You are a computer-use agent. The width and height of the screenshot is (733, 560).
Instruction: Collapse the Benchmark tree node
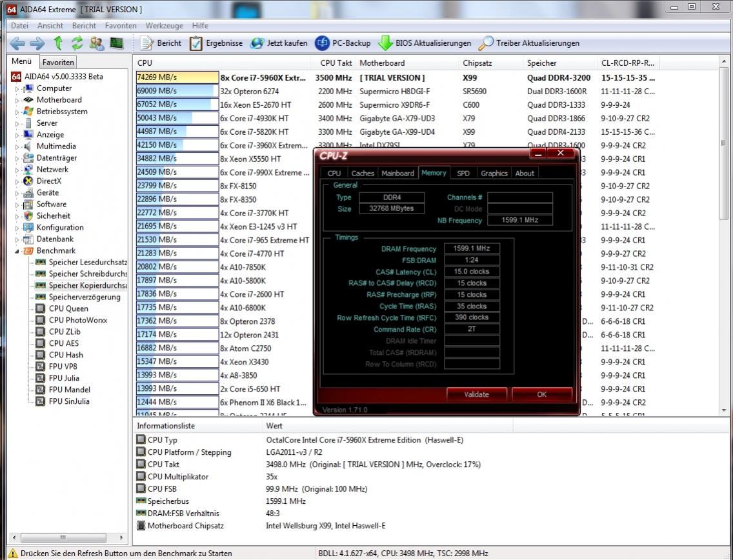coord(17,251)
